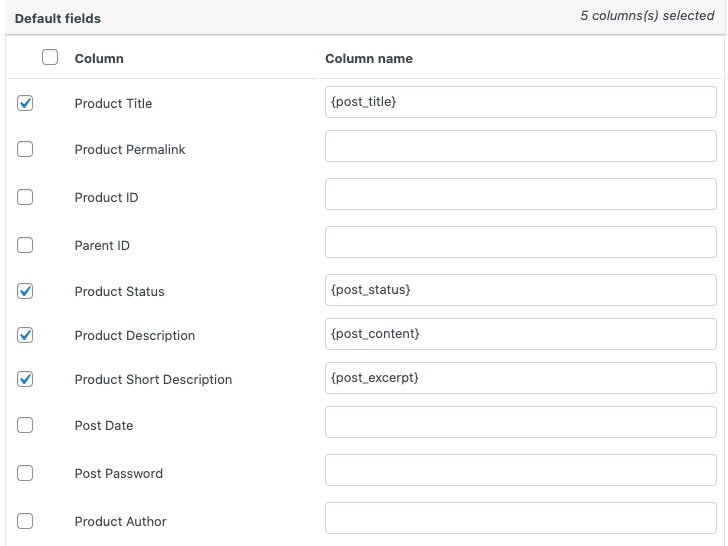Click the Product ID column name input
The width and height of the screenshot is (728, 546).
[x=520, y=194]
